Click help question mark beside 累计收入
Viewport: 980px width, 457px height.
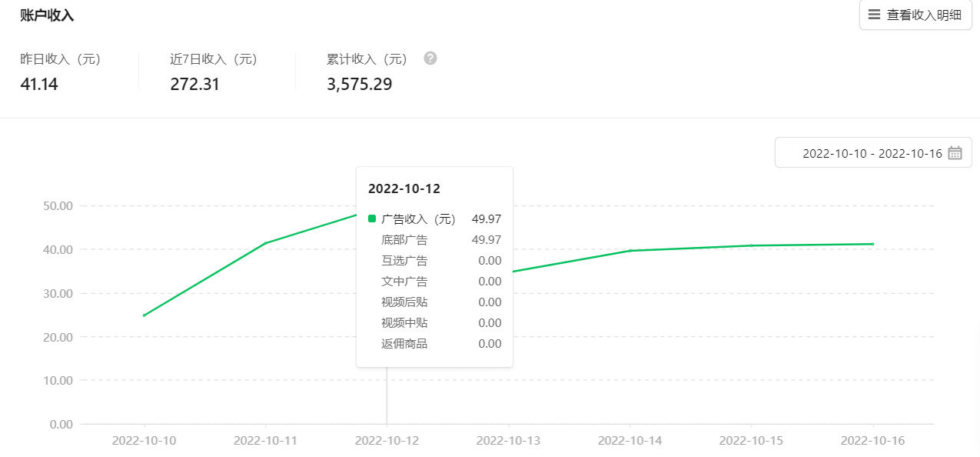[x=430, y=58]
